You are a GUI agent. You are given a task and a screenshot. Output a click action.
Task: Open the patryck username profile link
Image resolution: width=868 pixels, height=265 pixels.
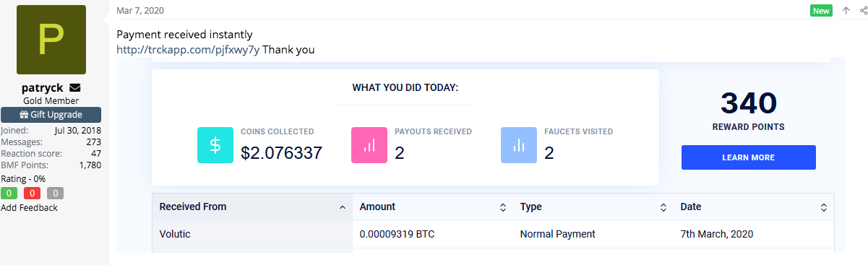point(43,87)
